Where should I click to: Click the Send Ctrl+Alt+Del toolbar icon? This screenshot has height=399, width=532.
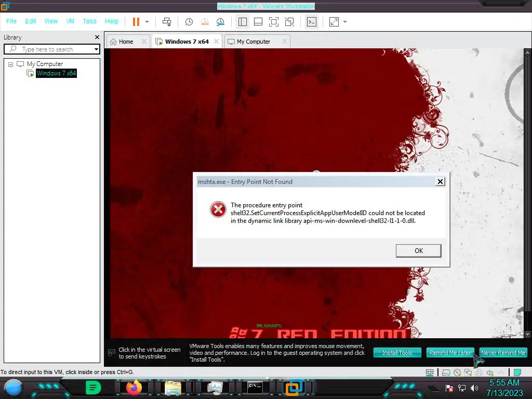coord(167,22)
